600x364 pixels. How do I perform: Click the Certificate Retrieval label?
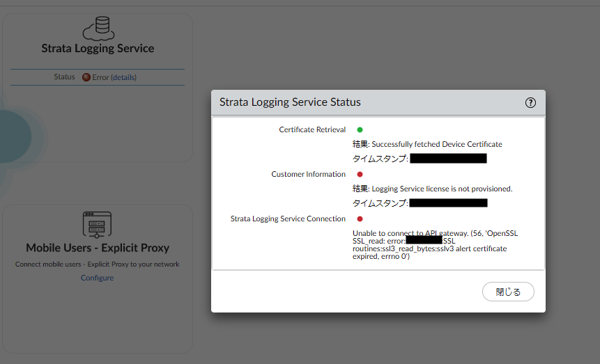coord(312,129)
